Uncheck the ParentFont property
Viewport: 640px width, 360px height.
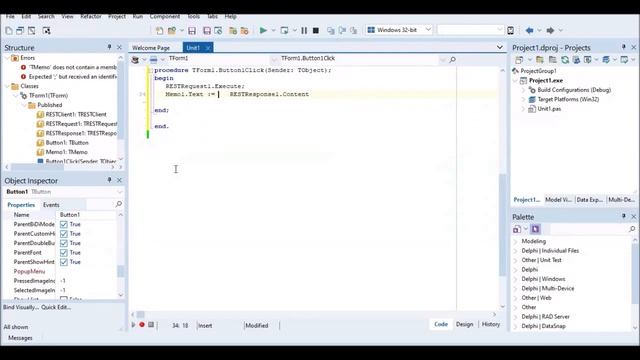pyautogui.click(x=64, y=252)
